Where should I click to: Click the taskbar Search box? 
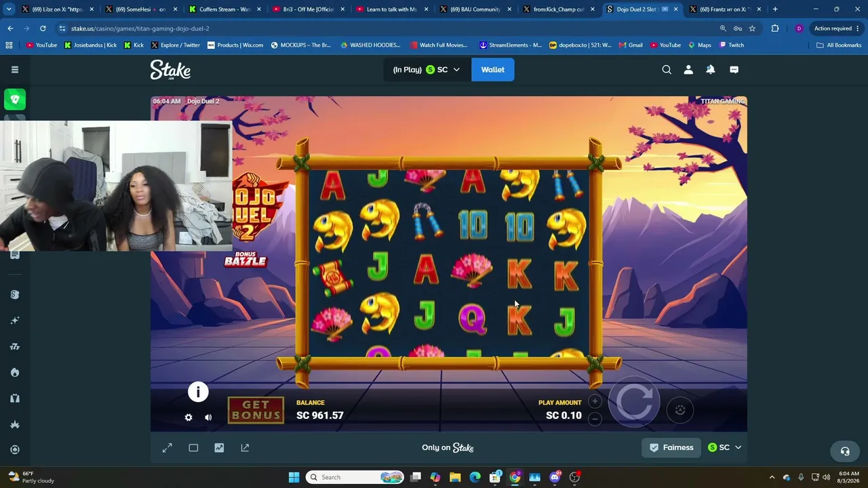click(x=355, y=477)
